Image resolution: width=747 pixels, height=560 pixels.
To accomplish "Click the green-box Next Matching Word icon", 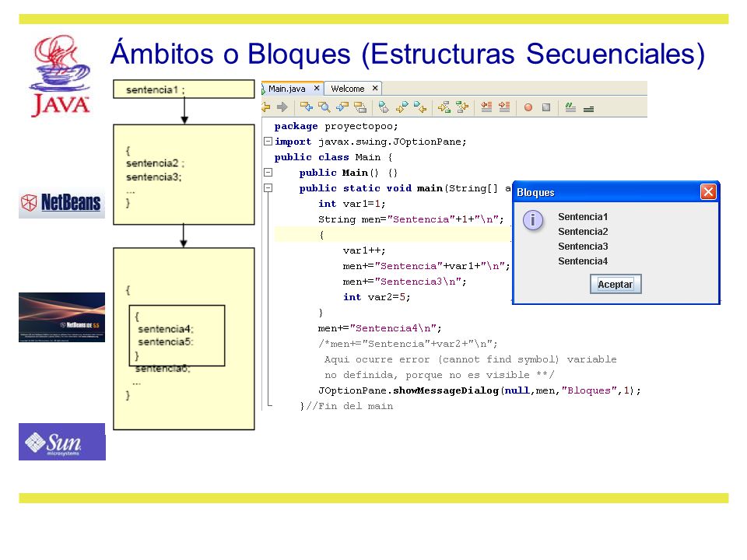I will click(461, 107).
